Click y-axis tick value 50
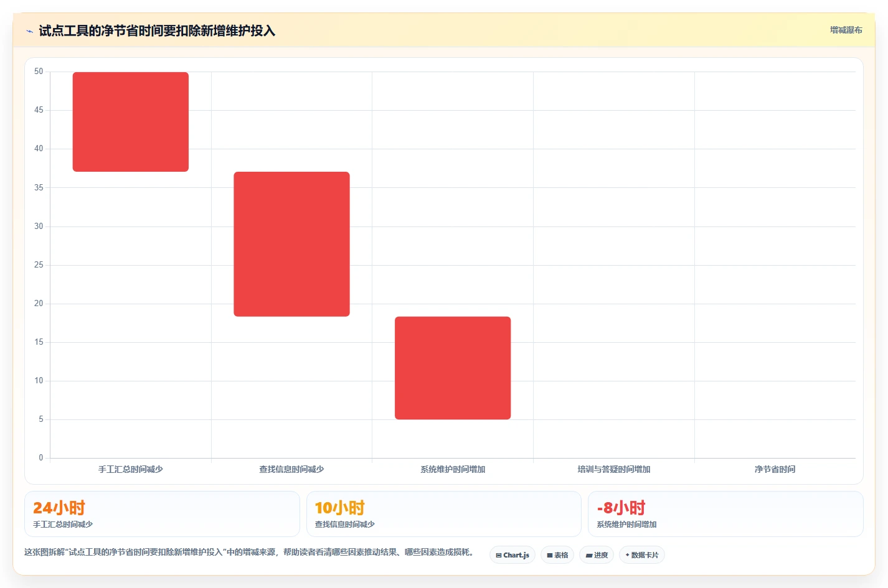Screen dimensions: 888x588 [39, 72]
